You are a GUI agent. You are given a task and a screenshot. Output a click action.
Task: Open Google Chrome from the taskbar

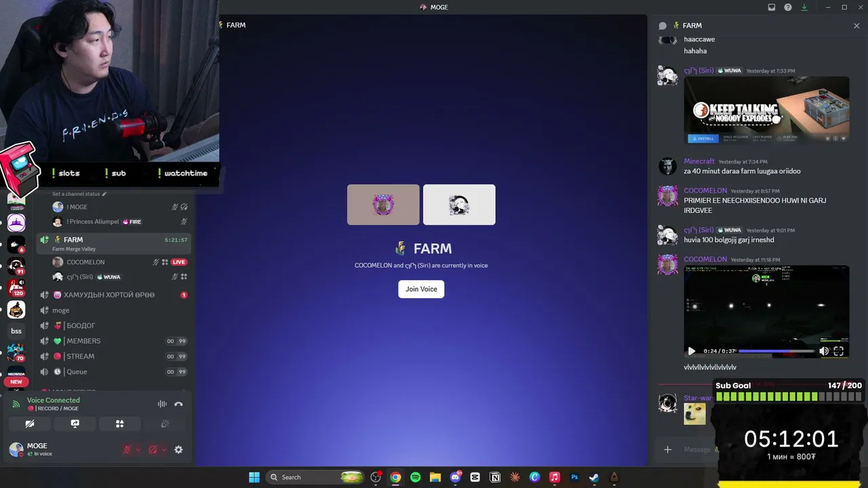pos(395,477)
